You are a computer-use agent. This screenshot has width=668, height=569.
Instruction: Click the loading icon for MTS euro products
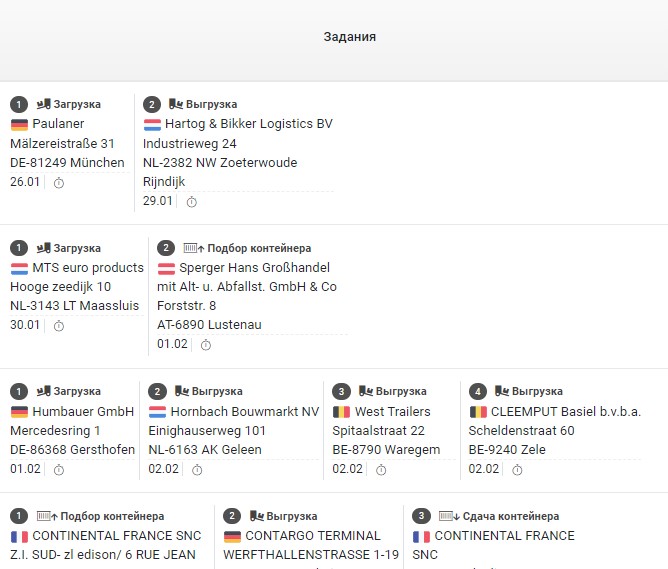click(43, 248)
